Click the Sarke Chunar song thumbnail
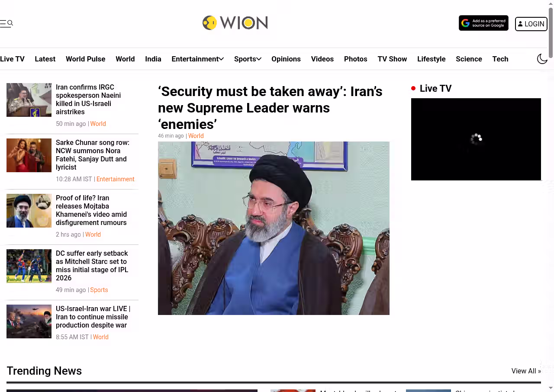Screen dimensions: 554x392 (29, 155)
